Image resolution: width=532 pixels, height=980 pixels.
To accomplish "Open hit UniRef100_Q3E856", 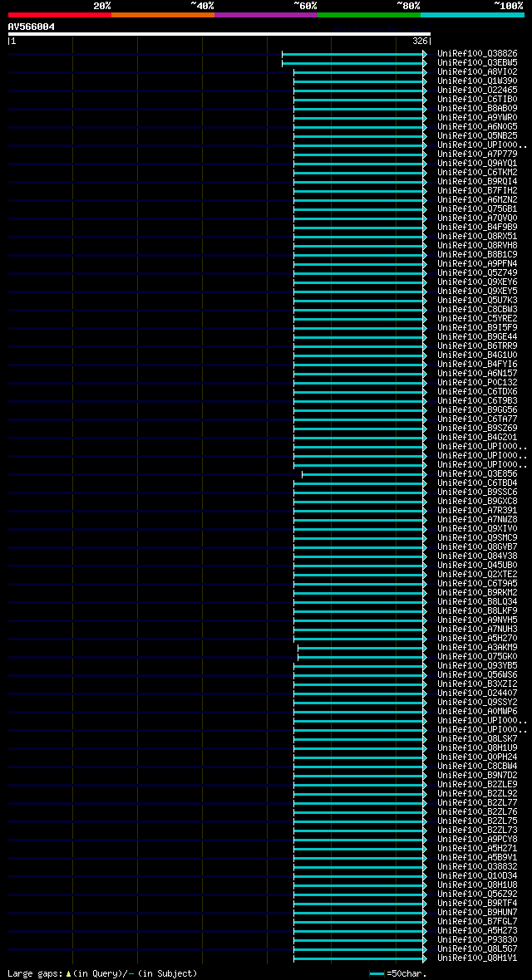I will pos(477,473).
